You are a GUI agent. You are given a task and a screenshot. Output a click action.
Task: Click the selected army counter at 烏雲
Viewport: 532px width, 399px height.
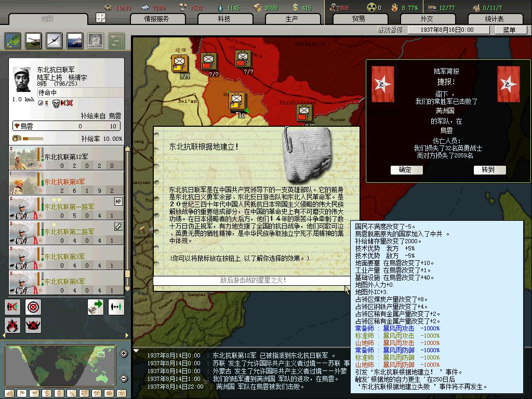point(237,101)
